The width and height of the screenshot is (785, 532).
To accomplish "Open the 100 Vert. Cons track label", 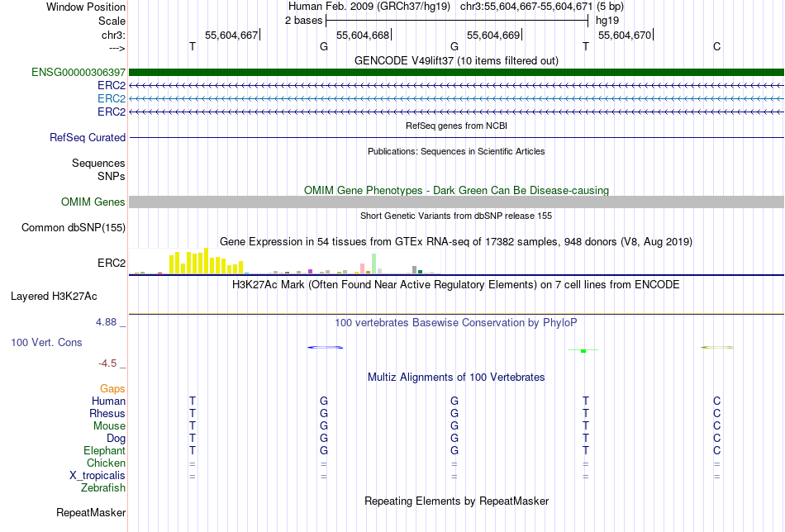I will pos(46,342).
